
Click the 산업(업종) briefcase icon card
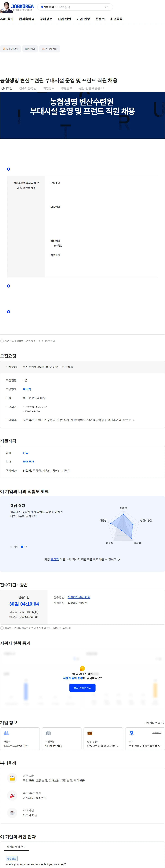point(103,739)
